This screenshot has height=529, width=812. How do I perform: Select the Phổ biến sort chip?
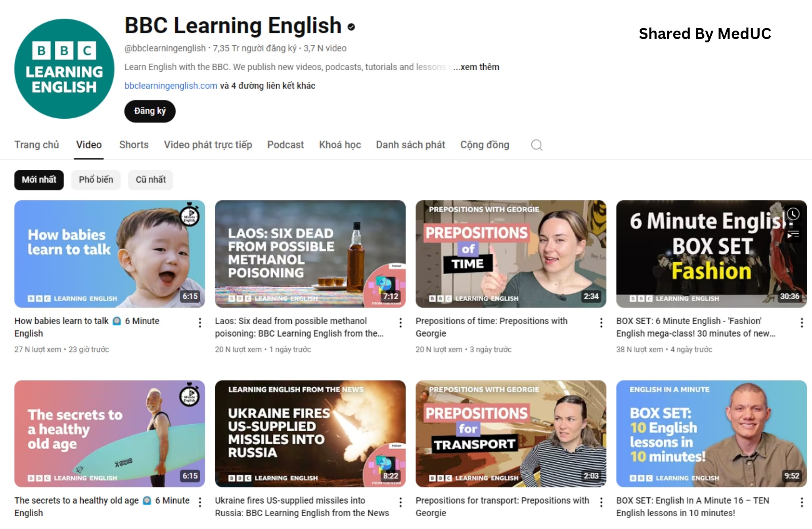[x=96, y=180]
